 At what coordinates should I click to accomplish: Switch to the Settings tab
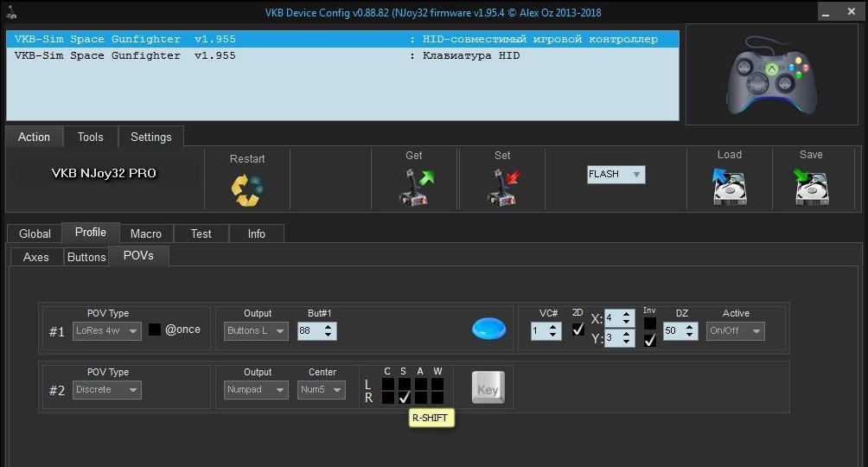tap(151, 137)
